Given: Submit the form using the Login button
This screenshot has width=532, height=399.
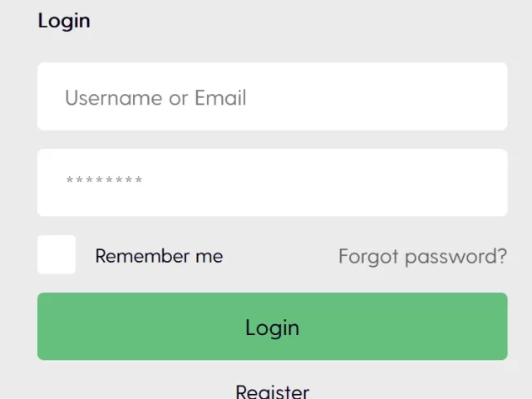Looking at the screenshot, I should (272, 327).
